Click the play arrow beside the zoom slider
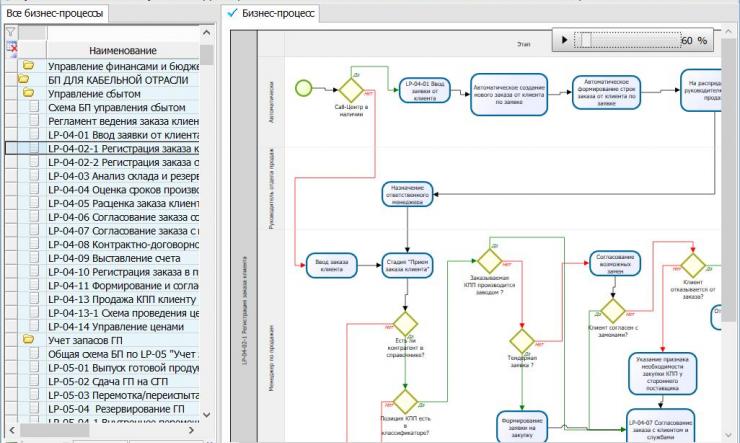 pyautogui.click(x=565, y=40)
